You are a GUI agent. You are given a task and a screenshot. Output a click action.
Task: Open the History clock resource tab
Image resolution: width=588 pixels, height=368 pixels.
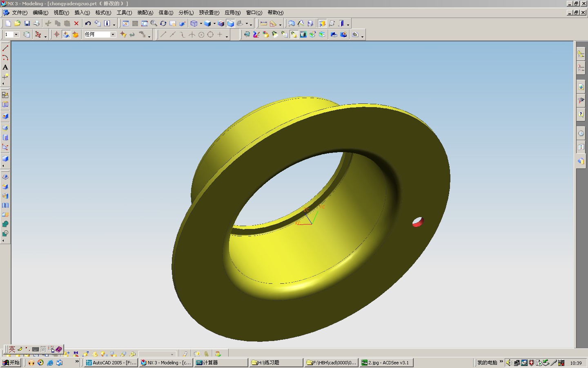pos(581,133)
